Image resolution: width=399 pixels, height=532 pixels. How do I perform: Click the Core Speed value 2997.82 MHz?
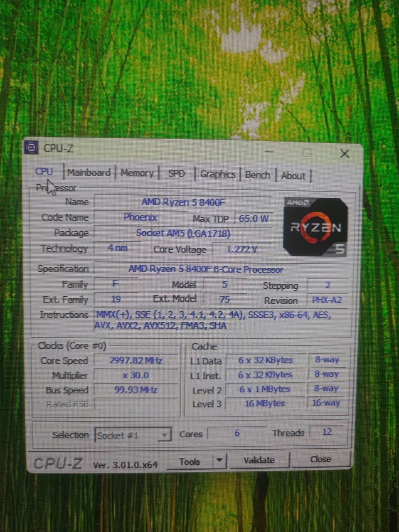pyautogui.click(x=136, y=360)
